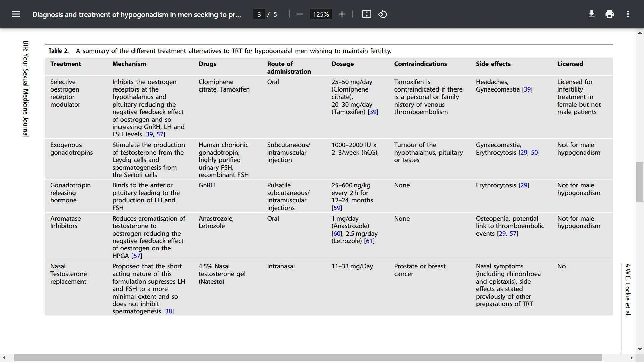Click the Exogenous gonadotropins cell
This screenshot has width=644, height=362.
point(71,149)
